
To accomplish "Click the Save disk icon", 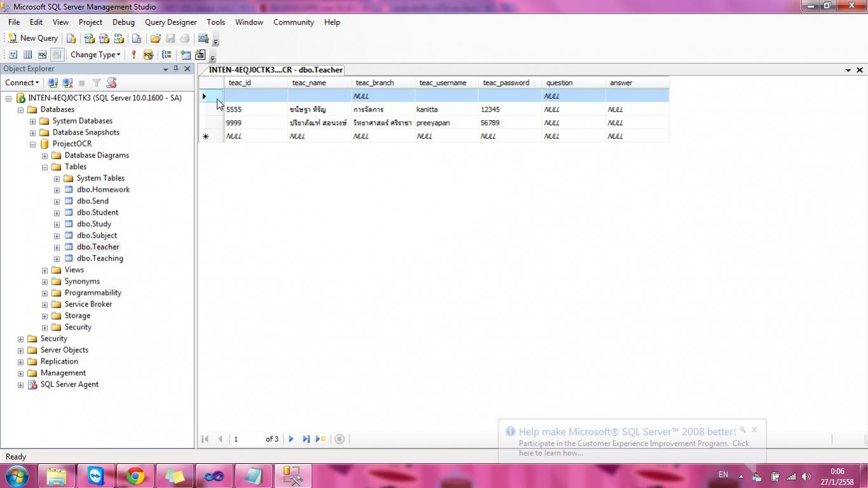I will 170,38.
